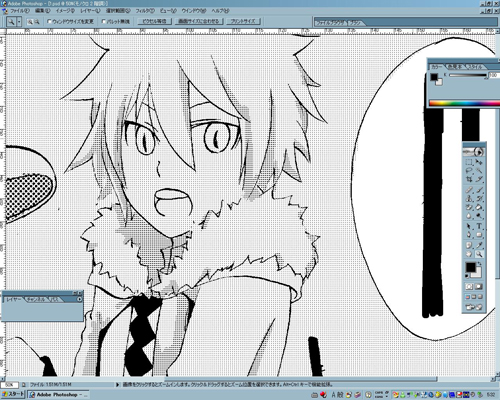The image size is (500, 400).
Task: Open Adobe Online from toolbox top
Action: pos(474,152)
